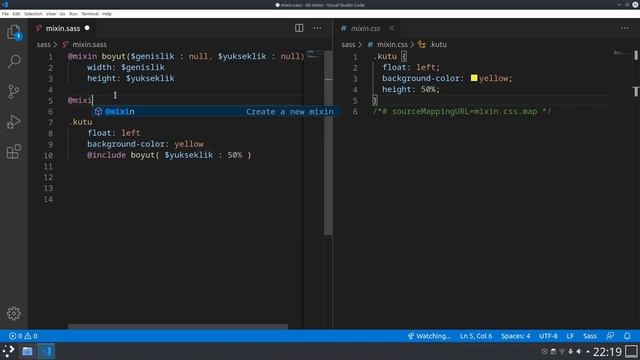Split the mixin.sass editor right

coord(299,28)
